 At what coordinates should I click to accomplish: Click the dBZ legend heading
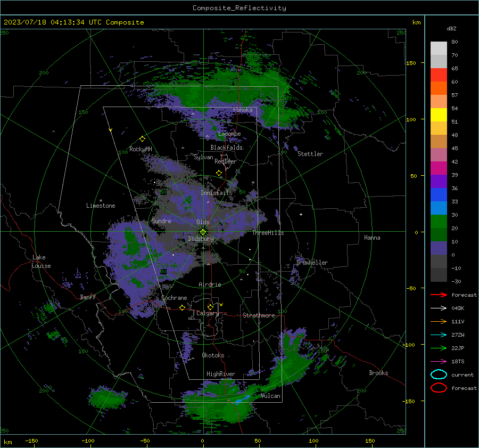pos(451,28)
